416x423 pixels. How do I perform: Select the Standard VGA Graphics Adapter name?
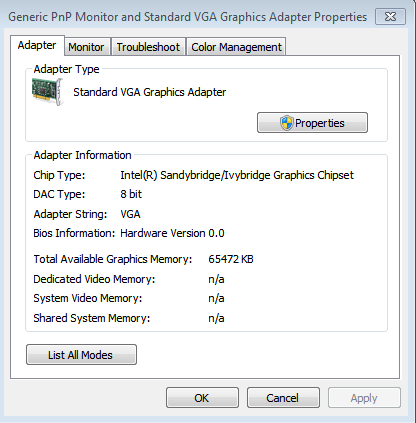point(150,92)
